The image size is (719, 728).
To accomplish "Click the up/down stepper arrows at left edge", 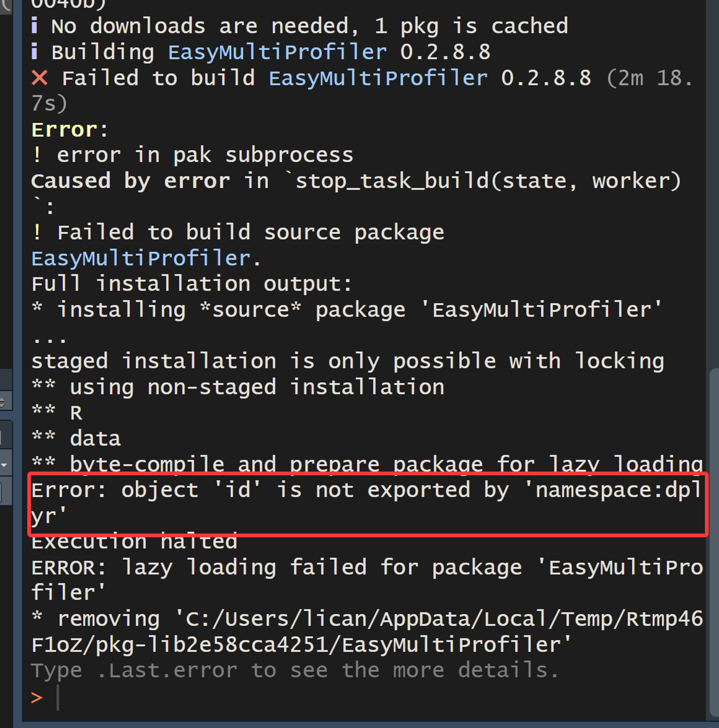I will (2, 402).
